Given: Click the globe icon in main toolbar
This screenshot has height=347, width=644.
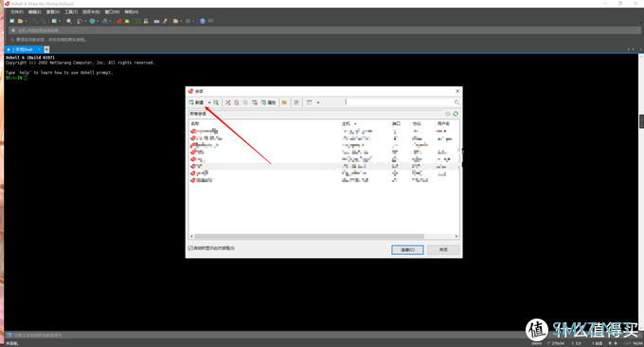Looking at the screenshot, I should click(x=93, y=21).
